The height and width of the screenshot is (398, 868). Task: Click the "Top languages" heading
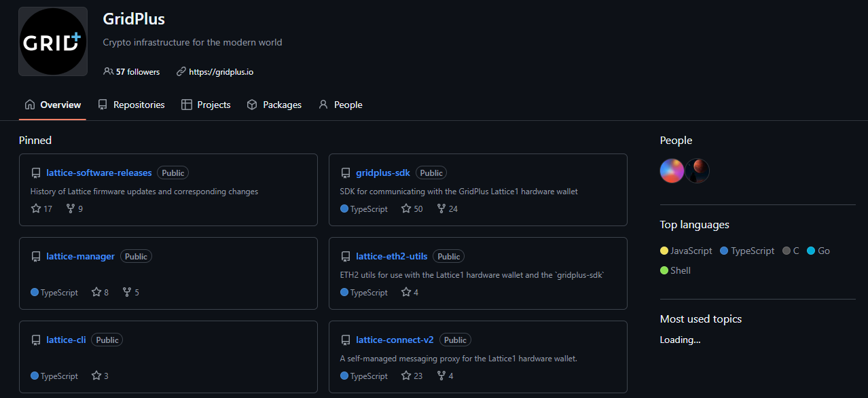[695, 225]
